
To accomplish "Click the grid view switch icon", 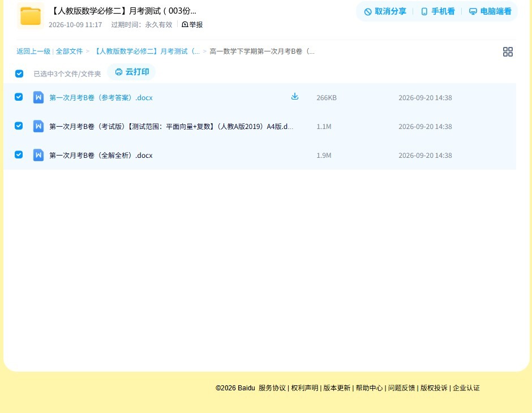I will [x=508, y=51].
